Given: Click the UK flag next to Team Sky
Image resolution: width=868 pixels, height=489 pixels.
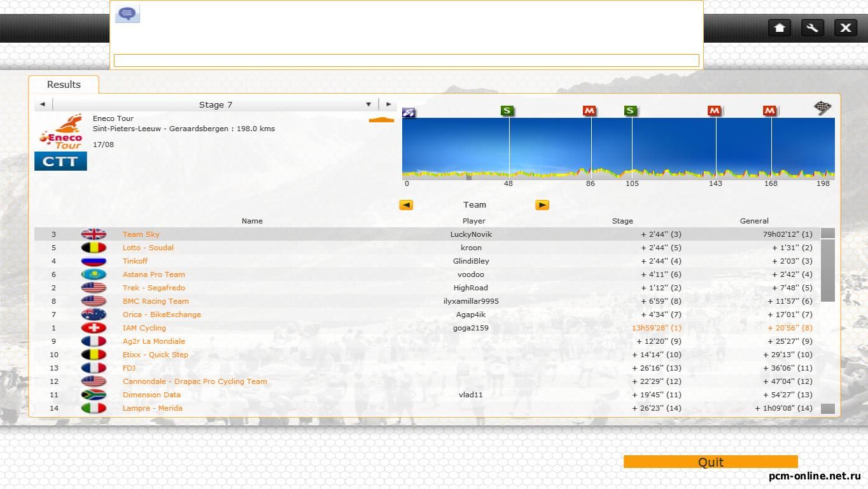Looking at the screenshot, I should [94, 234].
